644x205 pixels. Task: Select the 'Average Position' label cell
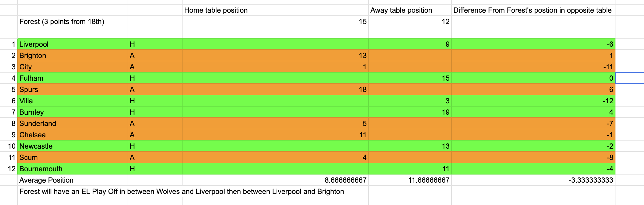(x=72, y=180)
